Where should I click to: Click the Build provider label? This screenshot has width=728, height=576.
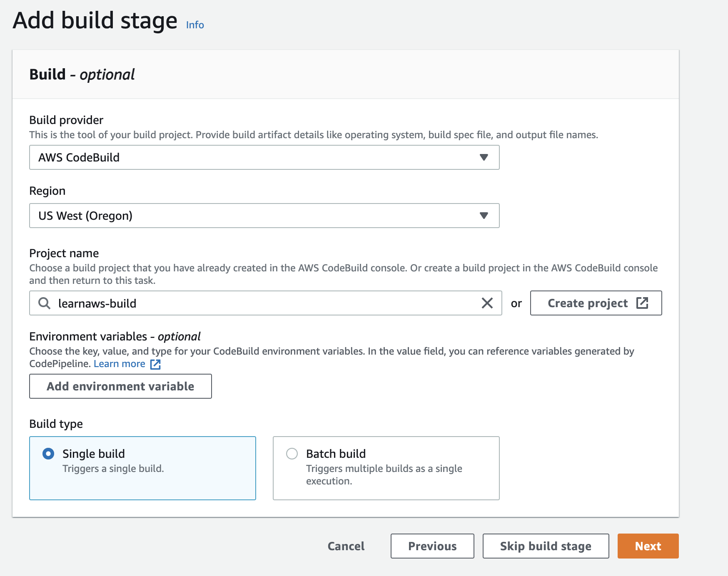(x=66, y=120)
